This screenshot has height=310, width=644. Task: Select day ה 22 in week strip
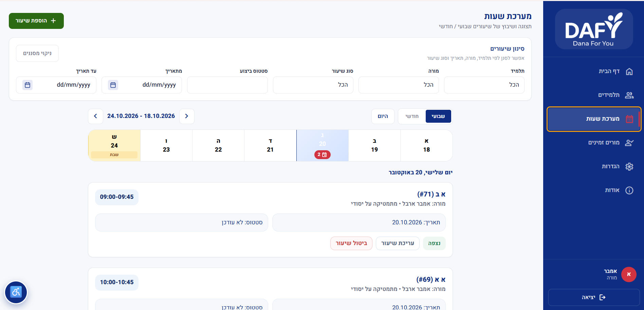click(218, 145)
